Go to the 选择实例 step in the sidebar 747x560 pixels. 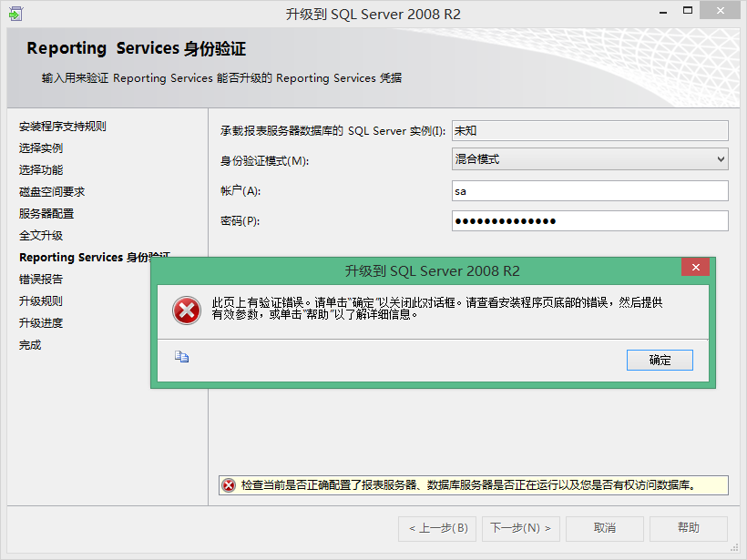tap(41, 148)
